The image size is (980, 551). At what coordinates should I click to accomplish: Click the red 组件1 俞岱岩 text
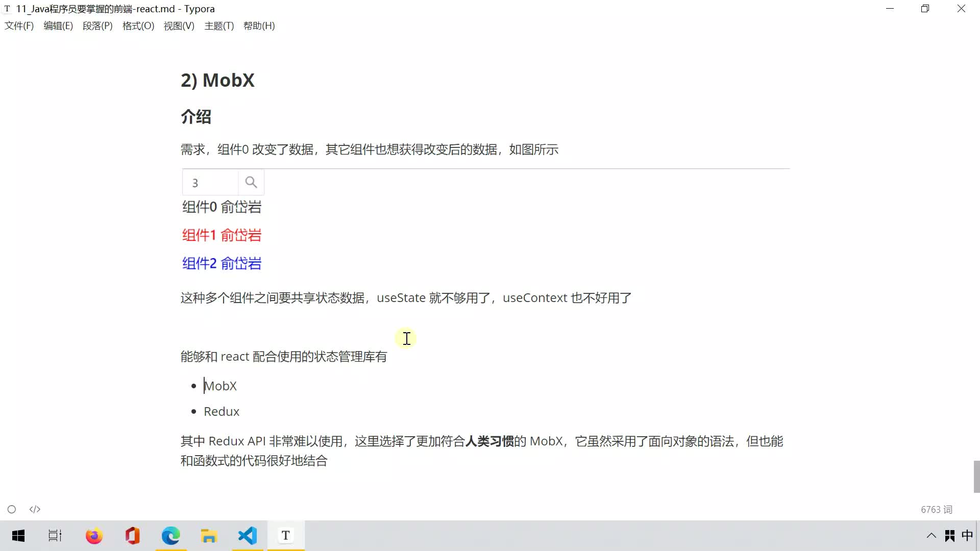click(222, 235)
